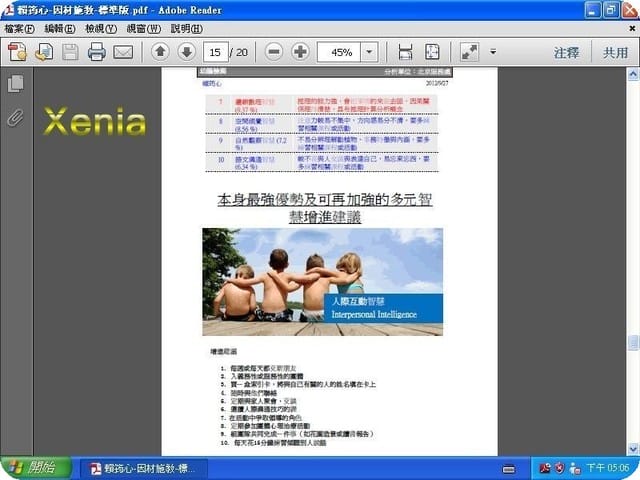Image resolution: width=640 pixels, height=480 pixels.
Task: Click the fit one full page icon
Action: 432,52
